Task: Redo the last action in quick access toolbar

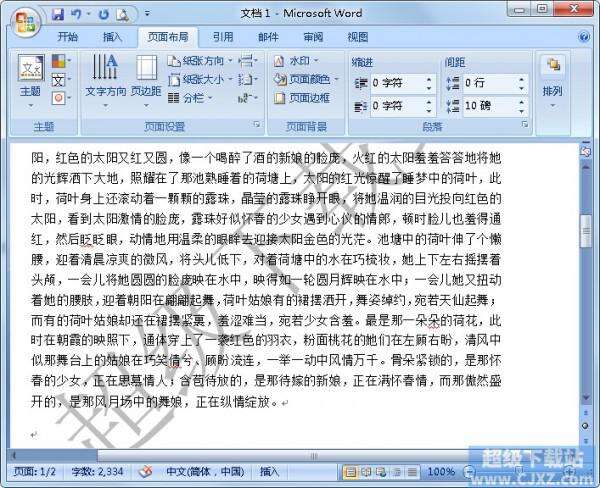Action: [x=103, y=15]
